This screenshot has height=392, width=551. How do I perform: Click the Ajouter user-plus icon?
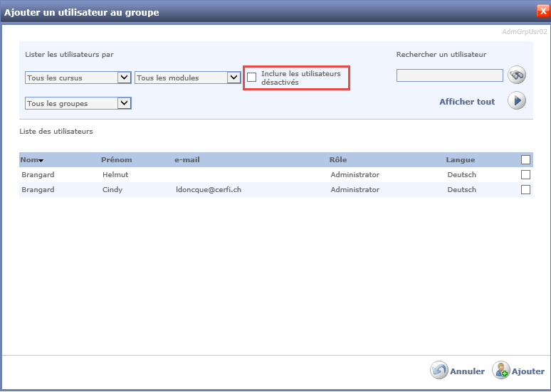click(501, 371)
